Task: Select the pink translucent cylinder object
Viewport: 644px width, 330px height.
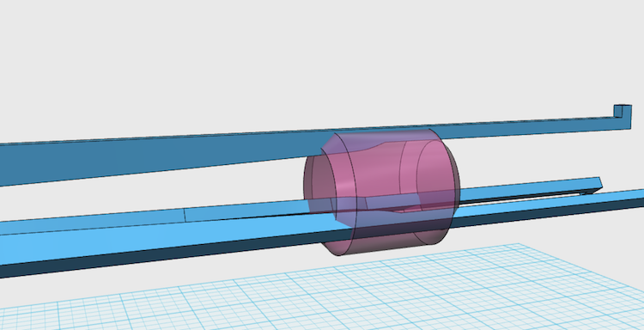Action: (382, 192)
